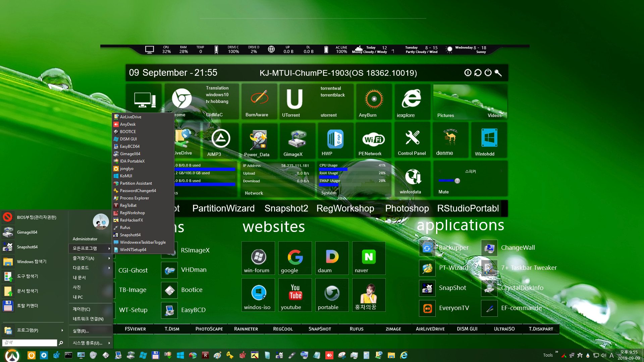Expand 모든프로그램 submenu arrow
This screenshot has height=362, width=644.
tap(109, 248)
